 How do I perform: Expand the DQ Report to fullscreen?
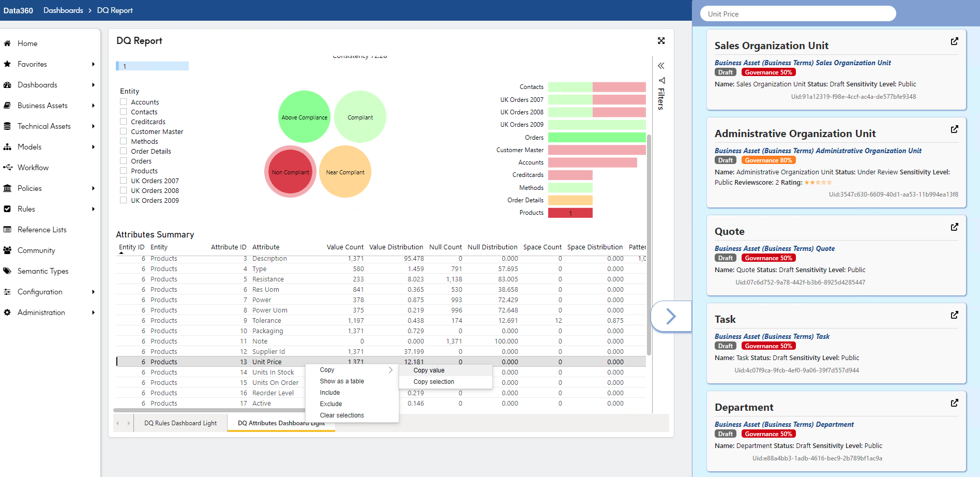pos(661,41)
